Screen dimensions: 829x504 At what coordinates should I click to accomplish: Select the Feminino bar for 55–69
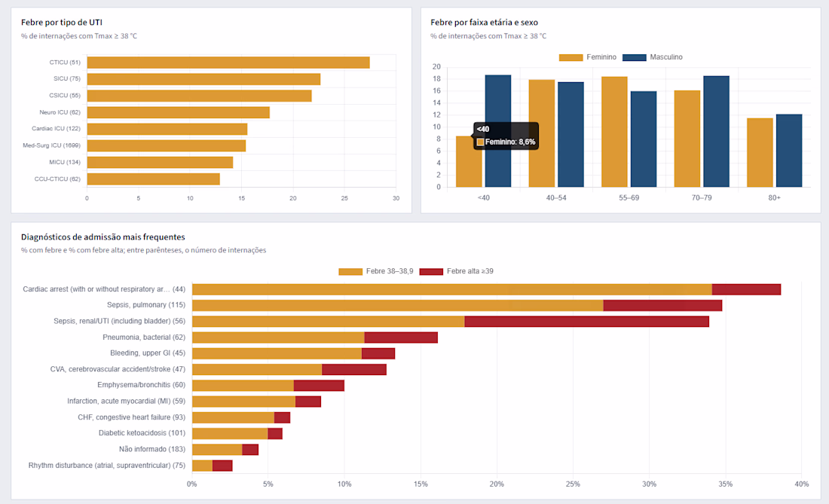tap(614, 132)
